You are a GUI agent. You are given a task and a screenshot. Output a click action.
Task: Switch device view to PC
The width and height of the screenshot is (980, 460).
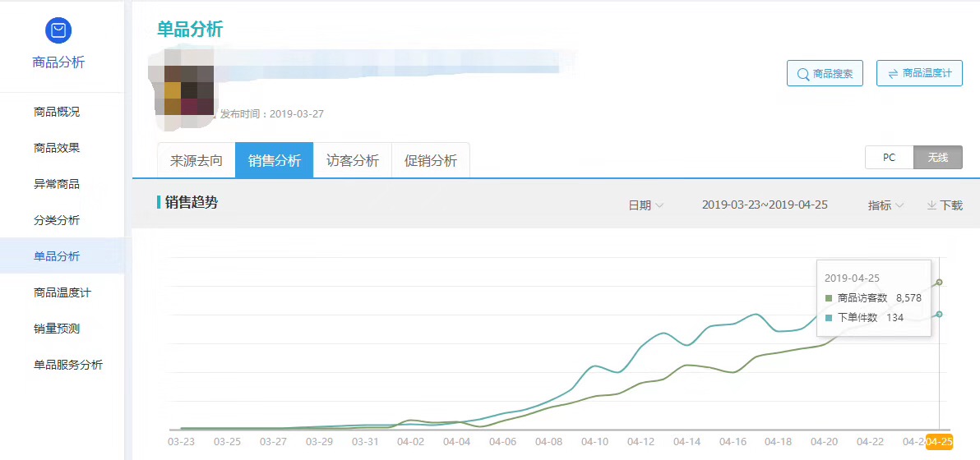coord(889,158)
